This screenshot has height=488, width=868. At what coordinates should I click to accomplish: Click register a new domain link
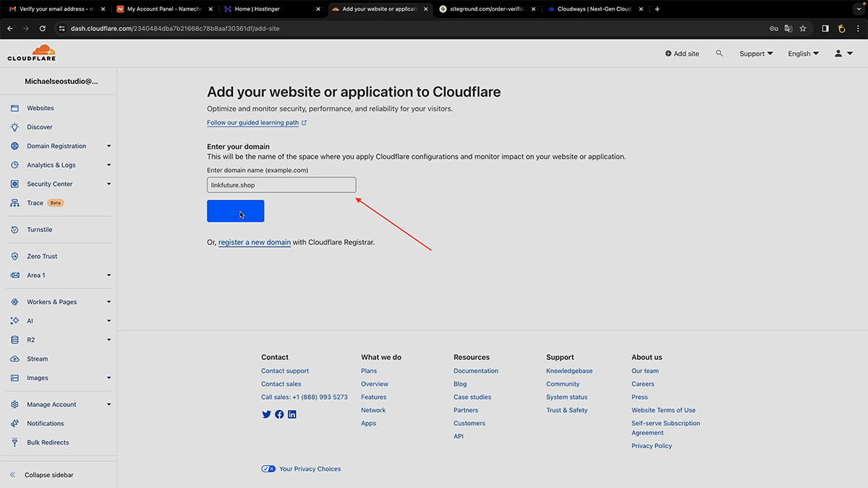pos(255,242)
